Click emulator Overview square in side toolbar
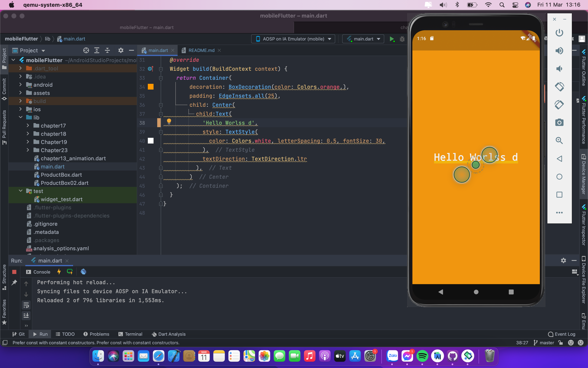588x368 pixels. [x=559, y=194]
